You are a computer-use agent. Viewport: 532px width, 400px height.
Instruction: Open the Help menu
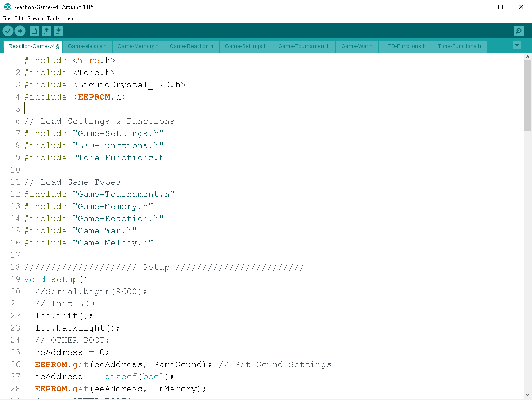[69, 18]
